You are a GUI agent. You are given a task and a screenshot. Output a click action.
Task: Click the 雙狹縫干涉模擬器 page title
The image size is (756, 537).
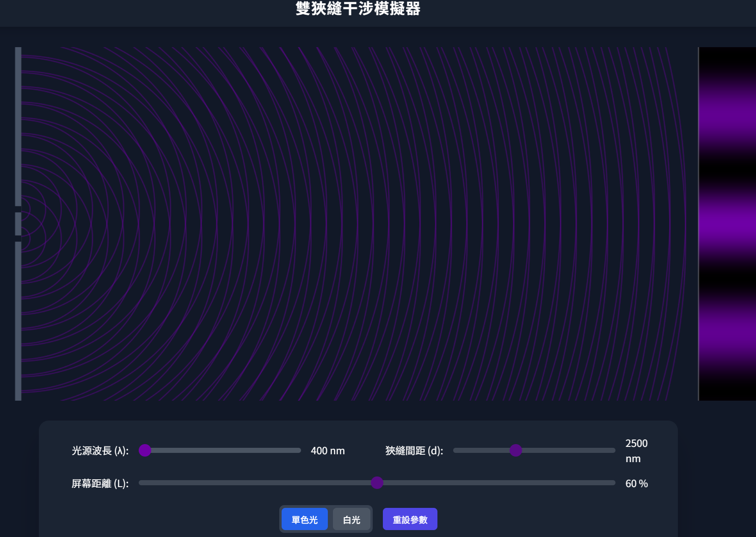358,8
